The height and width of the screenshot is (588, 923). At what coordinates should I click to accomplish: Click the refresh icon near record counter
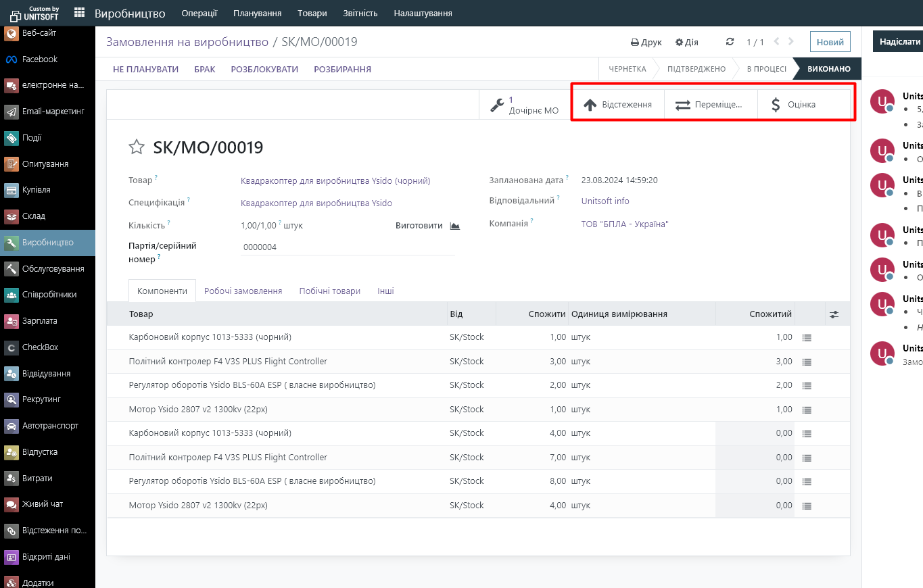point(730,42)
